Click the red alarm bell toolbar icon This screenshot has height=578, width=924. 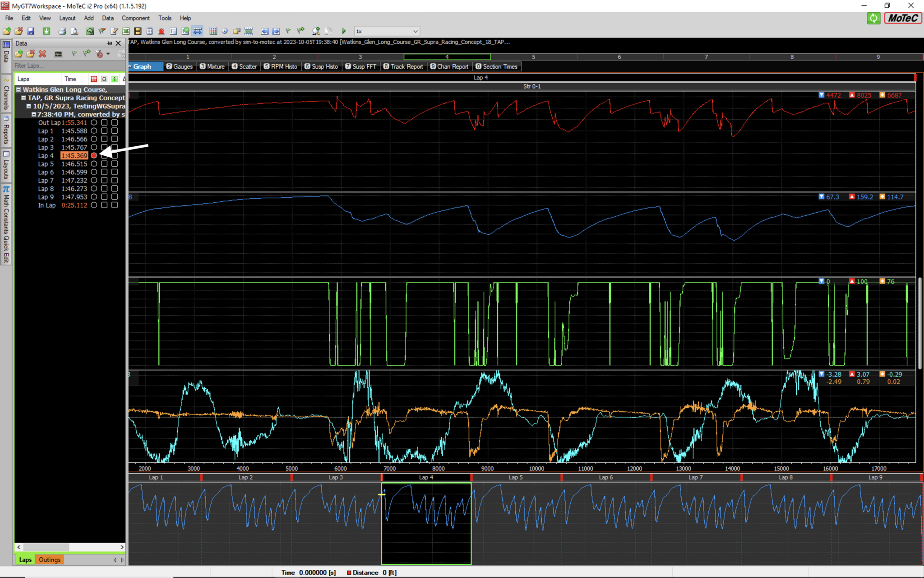[x=161, y=31]
